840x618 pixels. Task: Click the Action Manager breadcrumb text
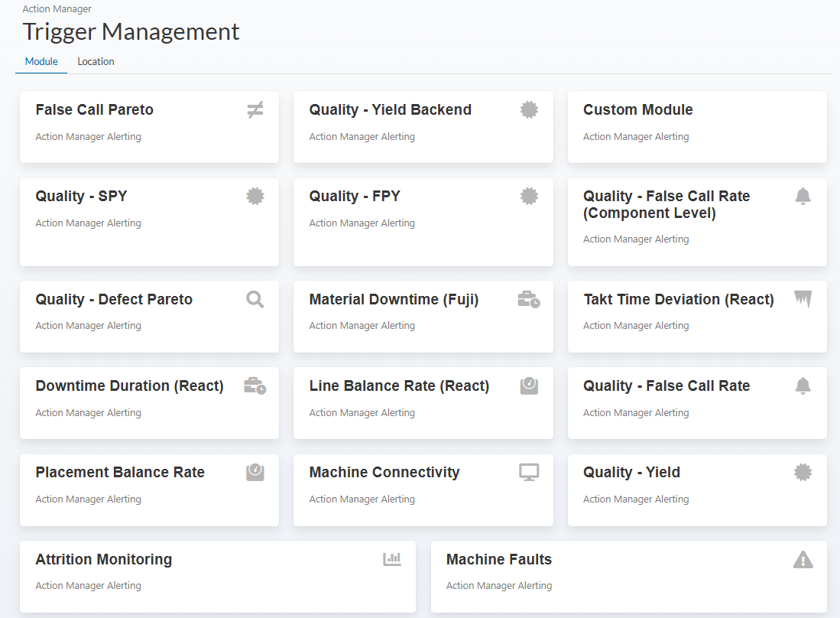click(x=57, y=9)
